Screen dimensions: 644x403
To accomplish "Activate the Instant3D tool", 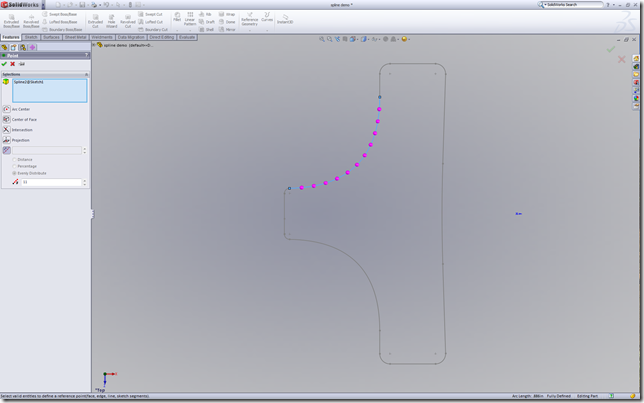I will point(285,19).
